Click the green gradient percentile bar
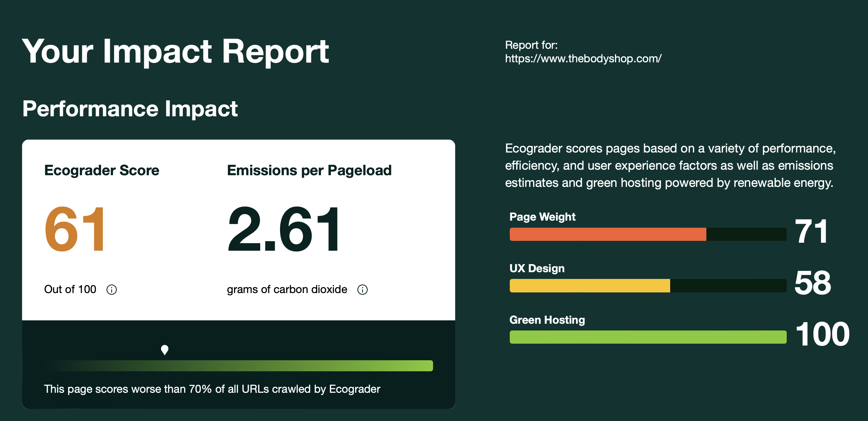 pyautogui.click(x=239, y=366)
